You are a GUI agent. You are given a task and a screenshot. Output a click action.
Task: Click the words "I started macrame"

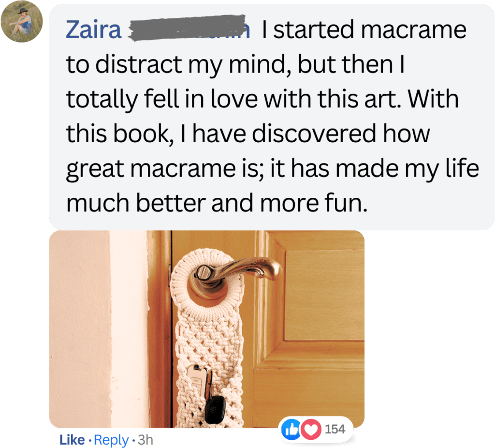[364, 30]
